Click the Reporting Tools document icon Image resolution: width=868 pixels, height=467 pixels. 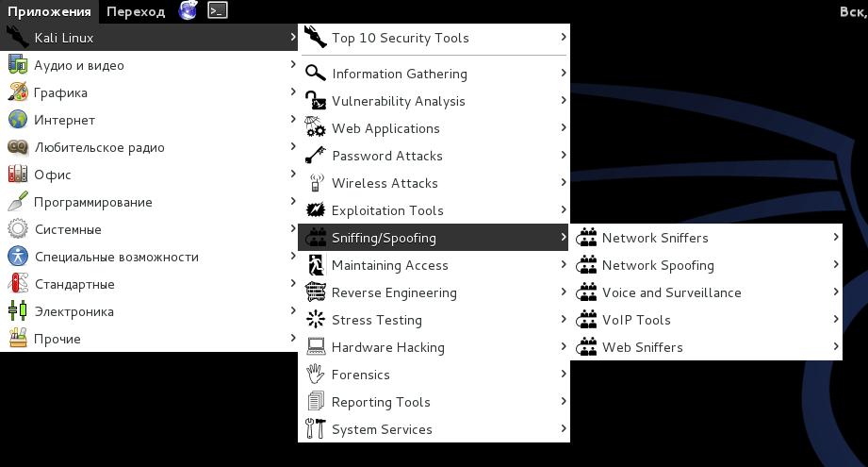(316, 402)
